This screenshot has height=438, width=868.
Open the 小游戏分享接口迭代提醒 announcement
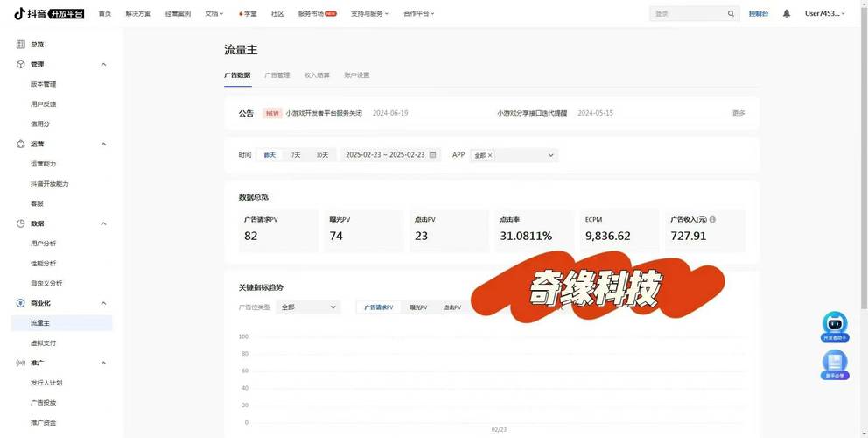pos(532,113)
